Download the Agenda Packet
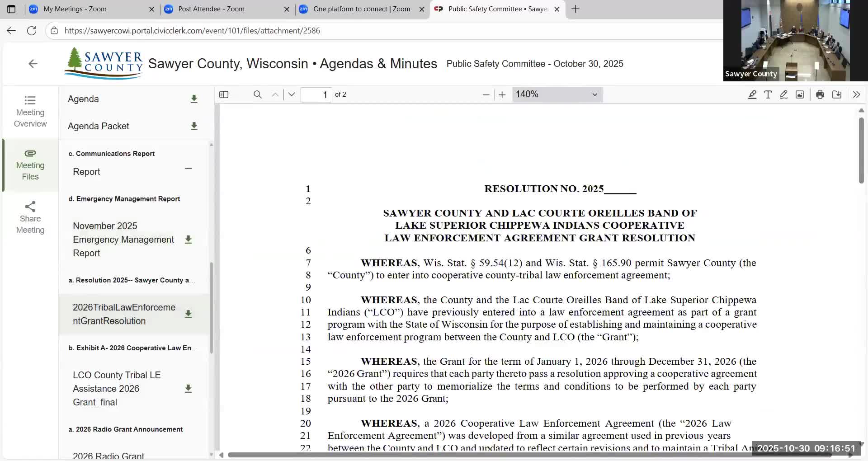Image resolution: width=868 pixels, height=461 pixels. pyautogui.click(x=194, y=126)
